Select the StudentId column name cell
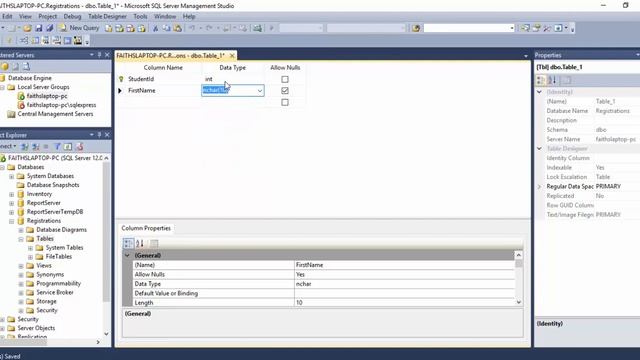The height and width of the screenshot is (360, 640). click(163, 79)
